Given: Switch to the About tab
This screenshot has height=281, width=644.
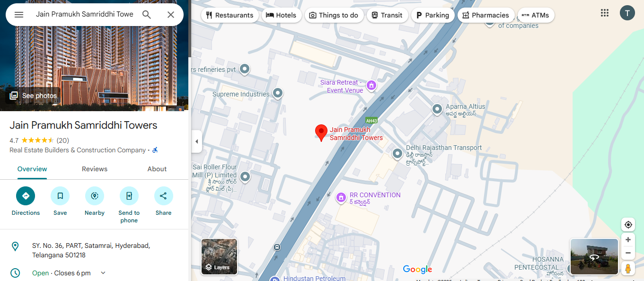Looking at the screenshot, I should click(157, 169).
